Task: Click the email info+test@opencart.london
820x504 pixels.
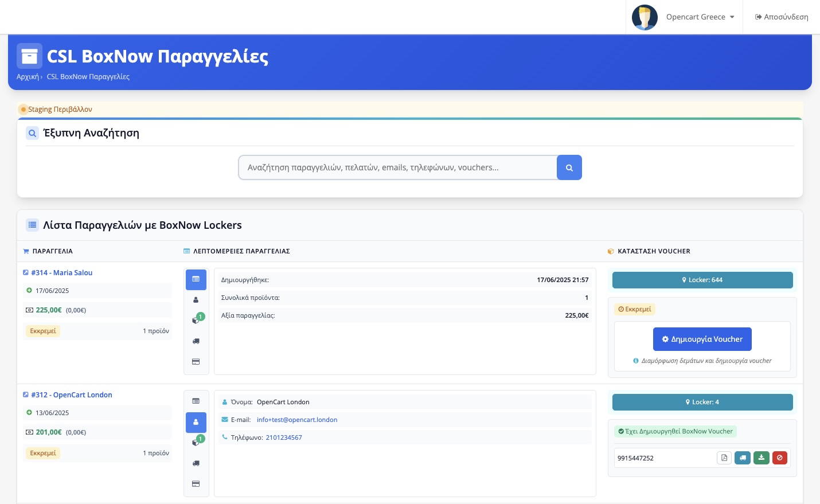Action: (x=297, y=420)
